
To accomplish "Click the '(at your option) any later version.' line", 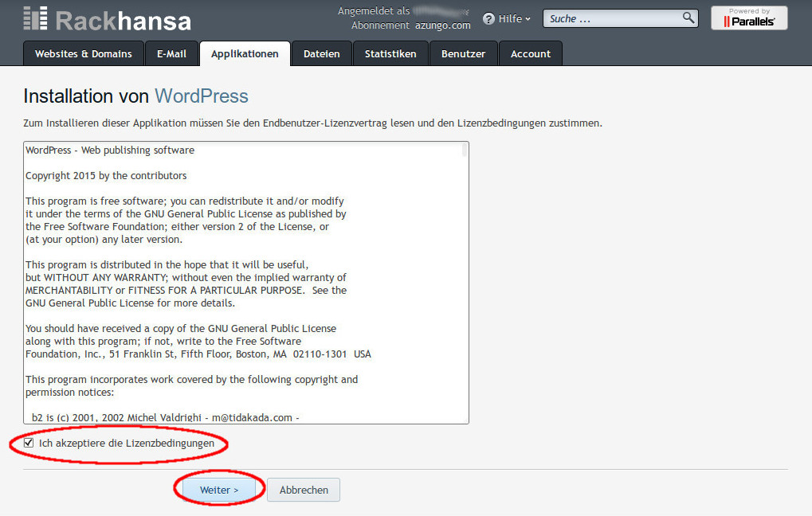I will click(x=104, y=240).
